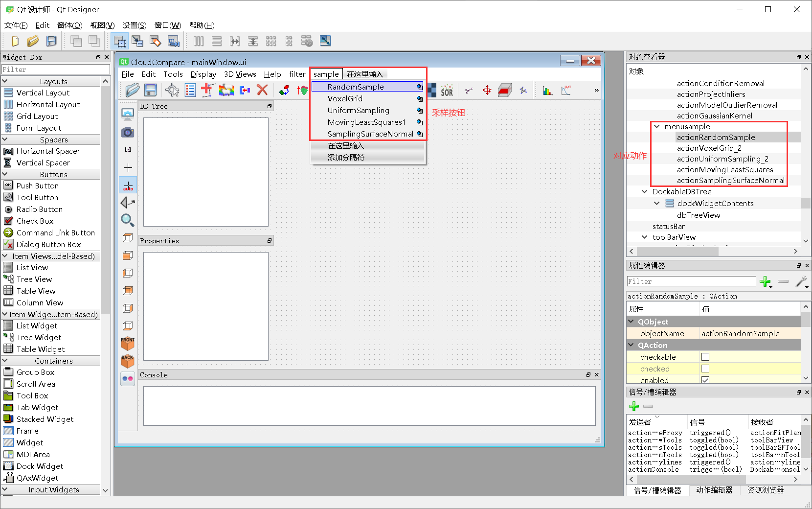
Task: Select statusBar in object inspector
Action: 668,227
